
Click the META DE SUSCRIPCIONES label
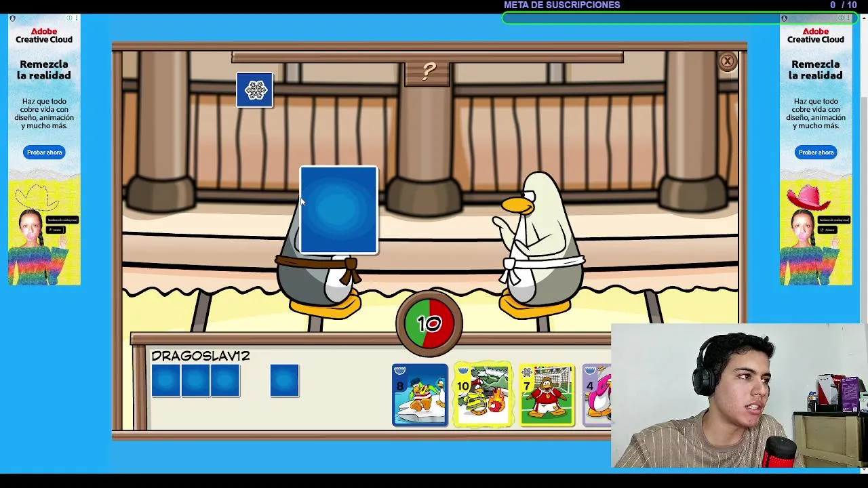click(x=561, y=5)
